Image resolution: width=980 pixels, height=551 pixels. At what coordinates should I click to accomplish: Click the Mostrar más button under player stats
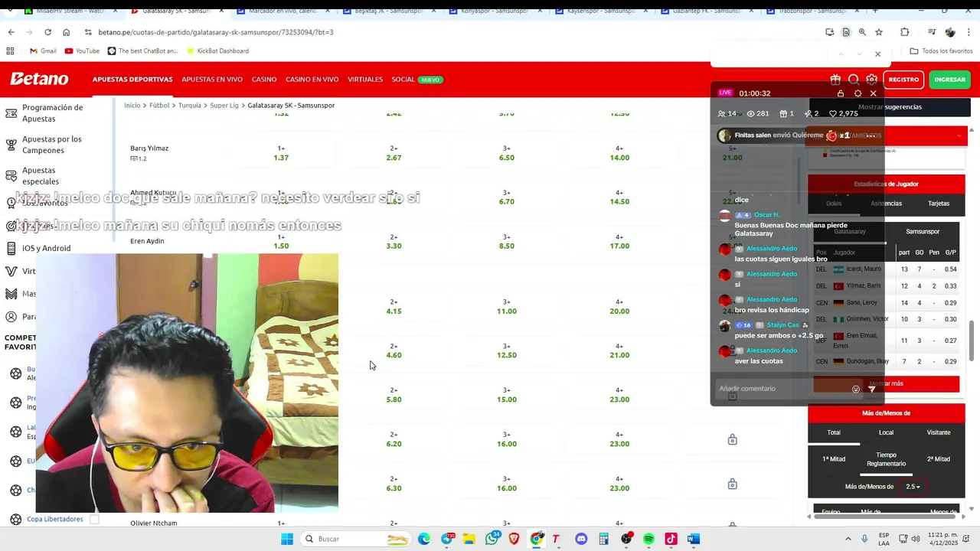pos(886,383)
